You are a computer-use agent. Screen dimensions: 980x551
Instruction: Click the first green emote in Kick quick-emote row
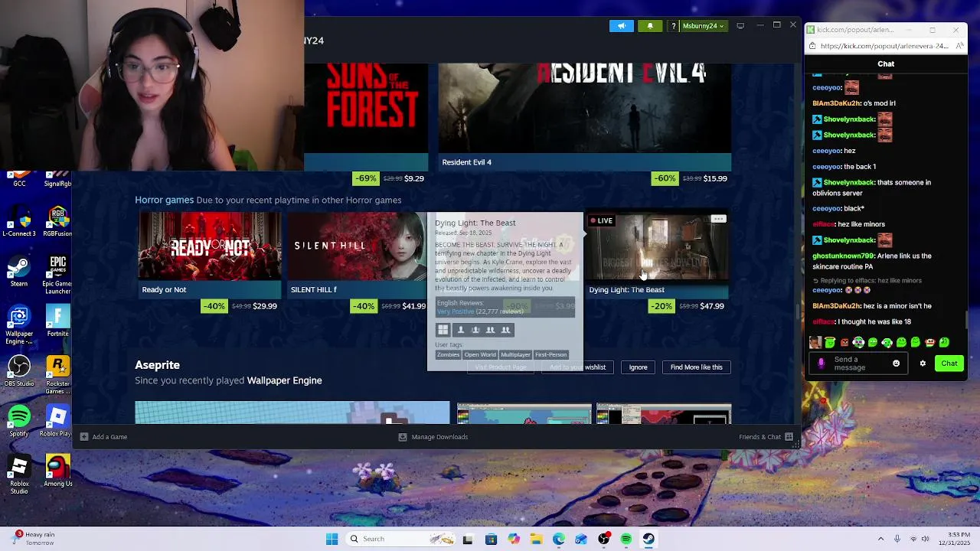(x=830, y=343)
